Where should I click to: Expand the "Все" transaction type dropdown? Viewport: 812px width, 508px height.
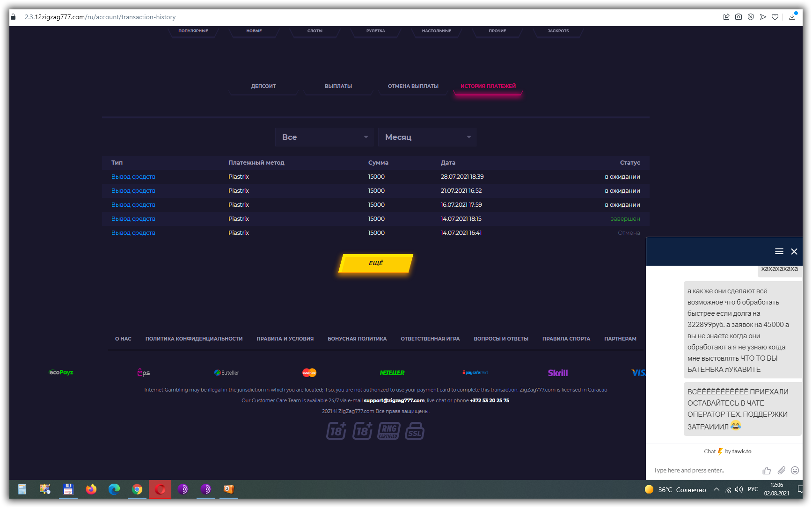pos(324,137)
